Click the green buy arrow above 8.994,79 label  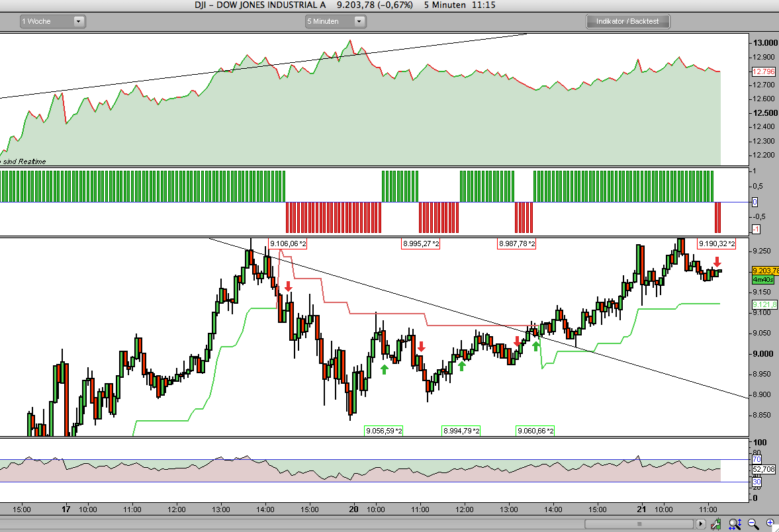(x=461, y=366)
